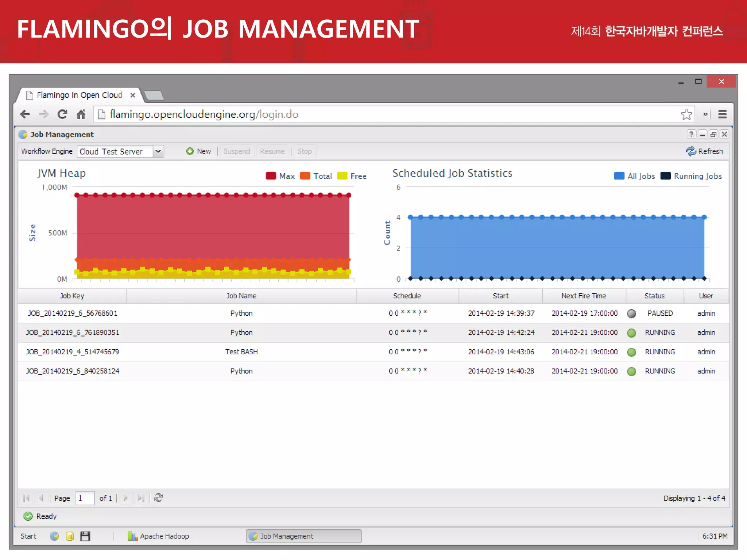
Task: Click the 6:31 PM taskbar clock
Action: 715,536
